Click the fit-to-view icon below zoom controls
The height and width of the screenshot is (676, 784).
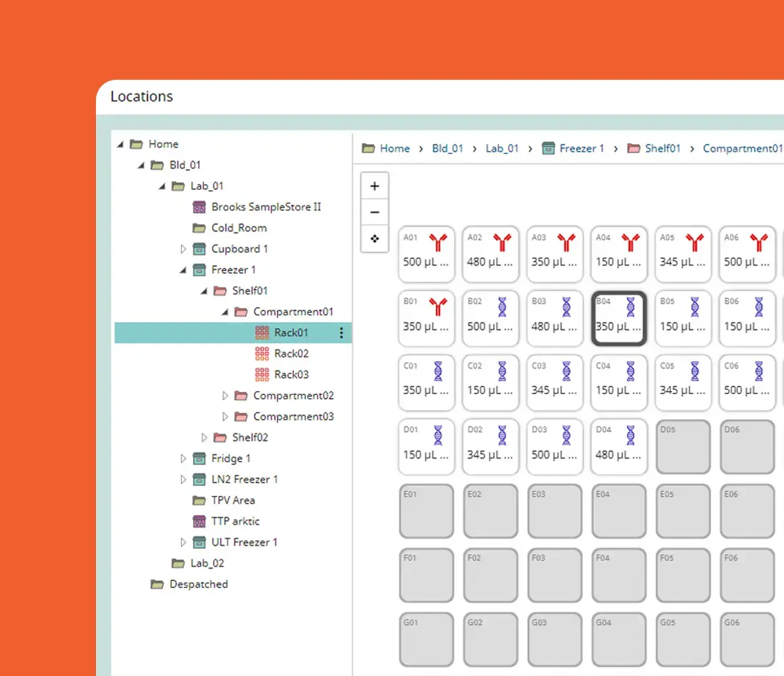[374, 238]
